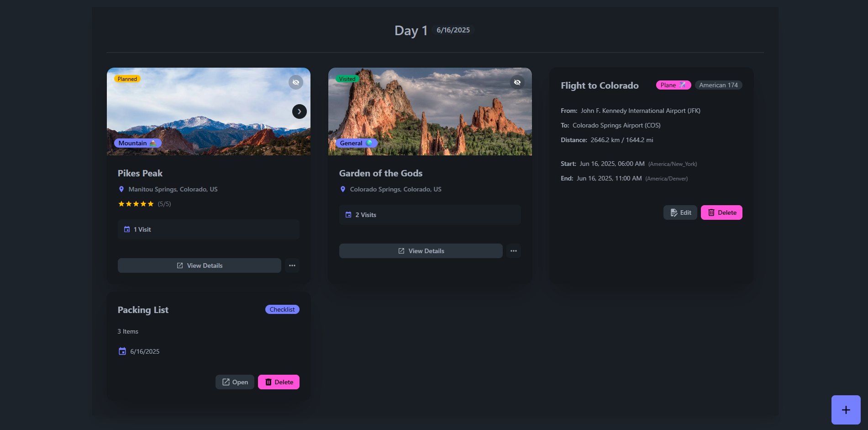Toggle visibility eye icon on Garden of the Gods
The image size is (868, 430).
point(517,82)
